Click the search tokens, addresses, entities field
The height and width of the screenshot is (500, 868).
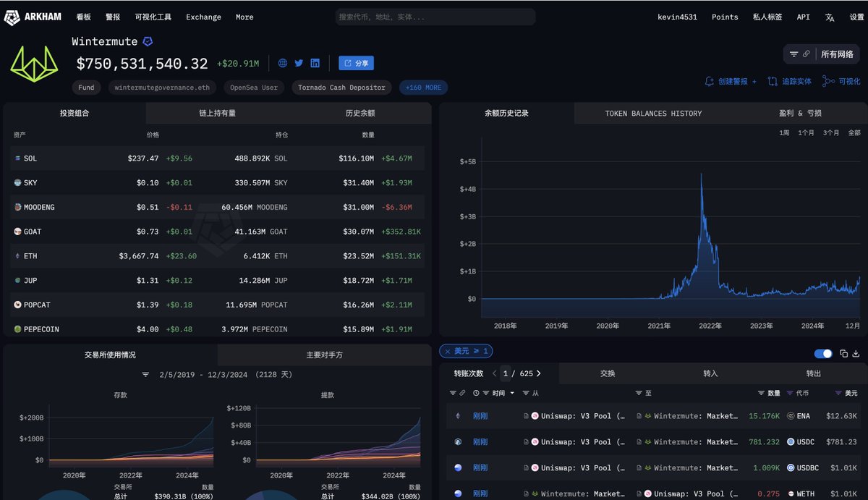(435, 17)
